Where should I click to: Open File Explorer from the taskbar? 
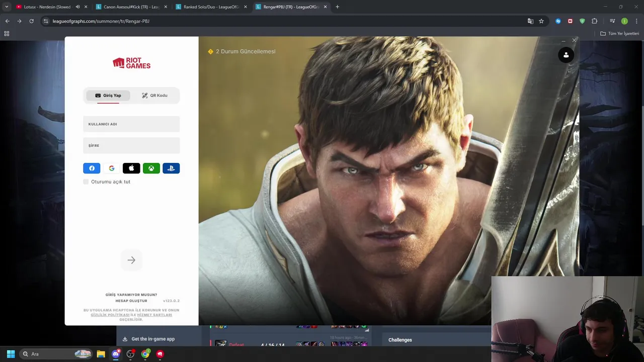(101, 354)
